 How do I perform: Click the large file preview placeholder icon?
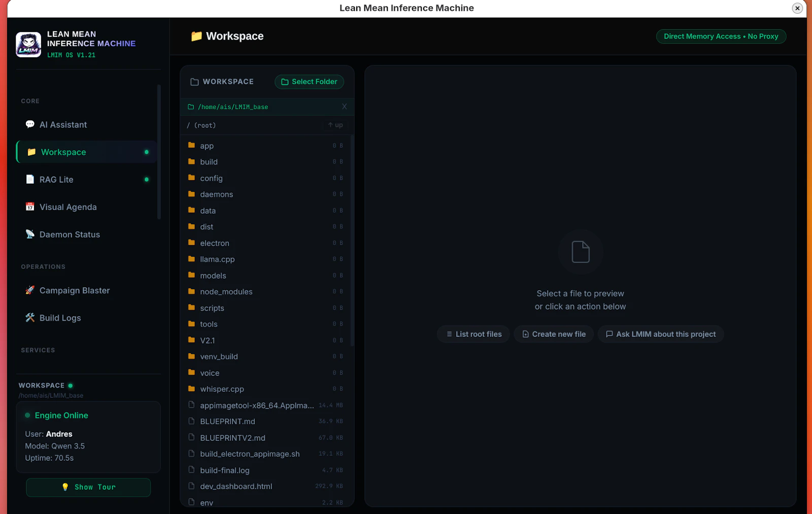581,252
